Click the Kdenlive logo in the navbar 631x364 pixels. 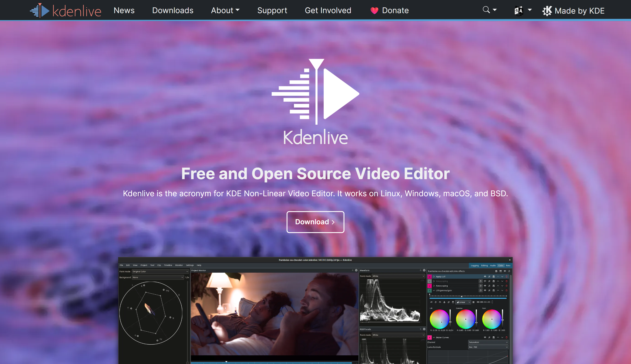point(66,10)
